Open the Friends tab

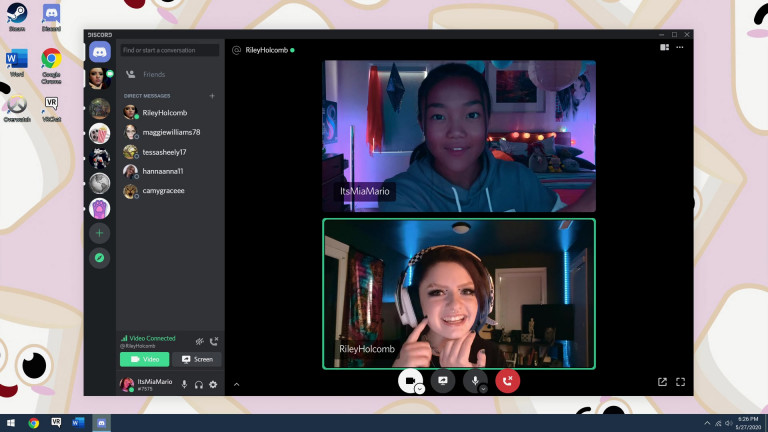pyautogui.click(x=170, y=74)
